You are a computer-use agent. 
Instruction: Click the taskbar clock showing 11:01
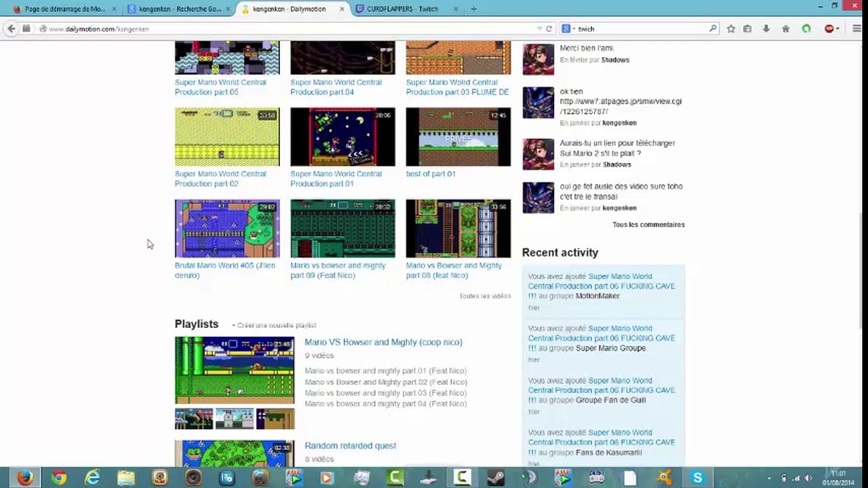[x=838, y=478]
